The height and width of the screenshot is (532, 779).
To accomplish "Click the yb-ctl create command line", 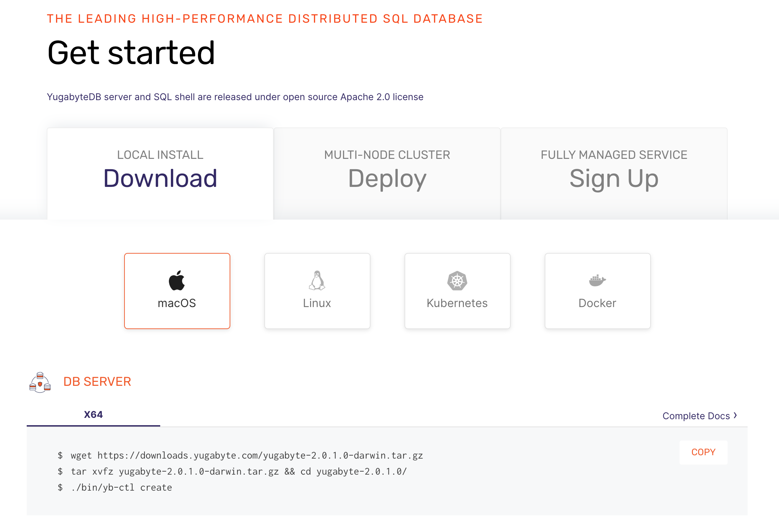I will 121,487.
